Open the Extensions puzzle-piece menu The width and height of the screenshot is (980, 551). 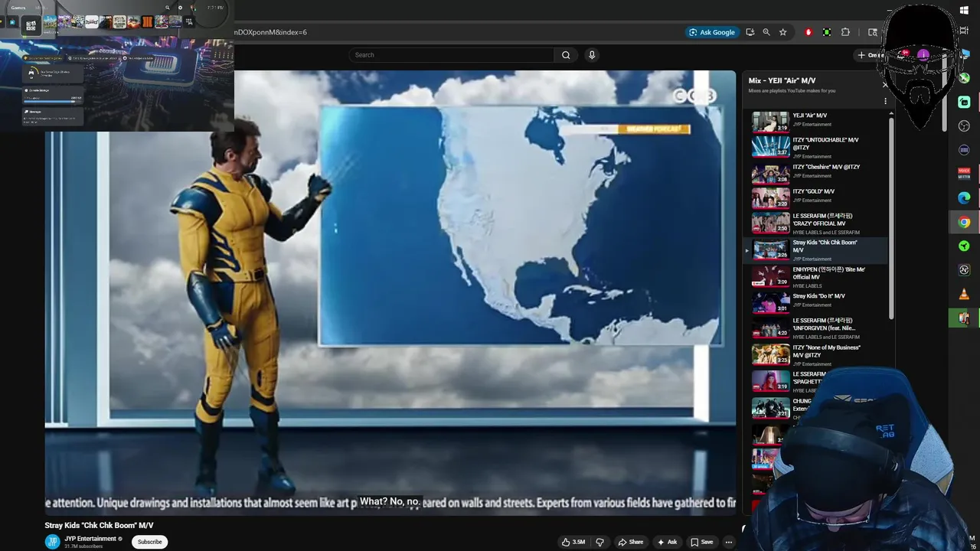845,32
